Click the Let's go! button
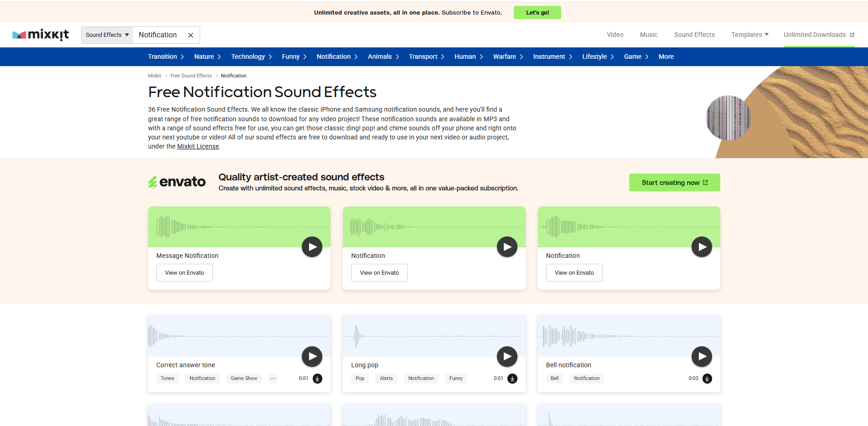 tap(537, 12)
